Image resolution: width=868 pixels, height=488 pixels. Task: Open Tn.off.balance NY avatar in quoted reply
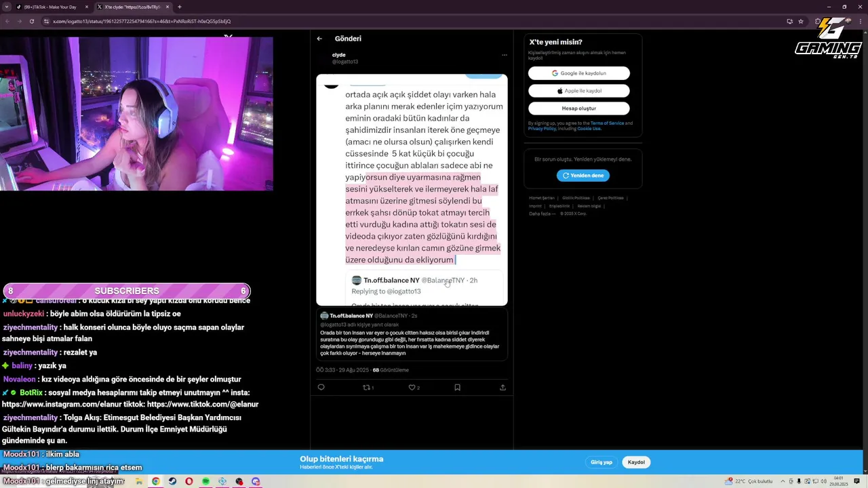coord(324,316)
